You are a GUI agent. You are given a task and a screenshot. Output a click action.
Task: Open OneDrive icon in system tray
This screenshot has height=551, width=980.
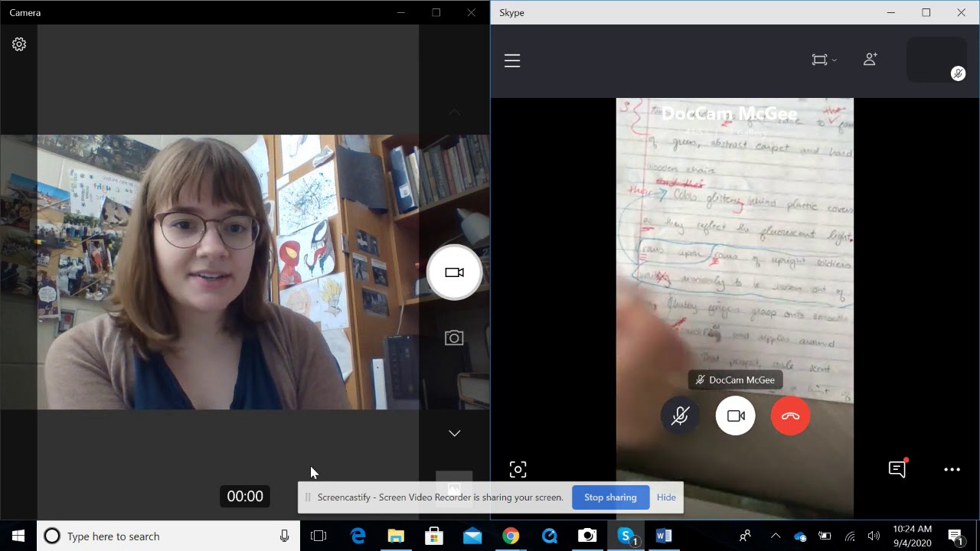pos(800,536)
